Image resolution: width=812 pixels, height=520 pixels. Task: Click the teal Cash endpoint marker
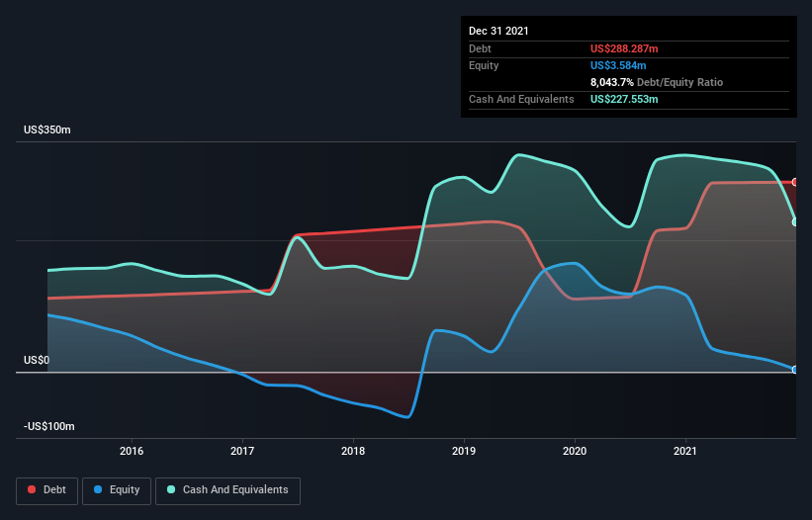795,222
